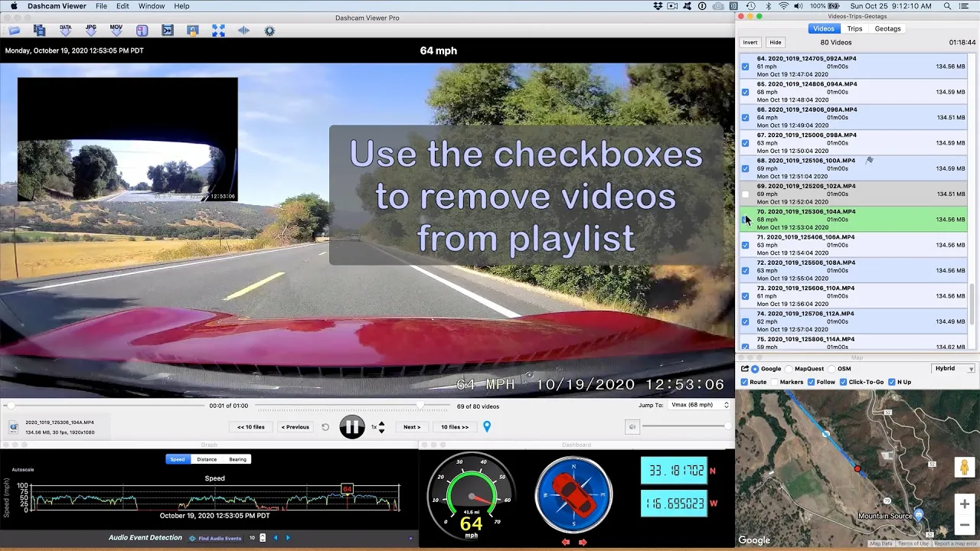980x551 pixels.
Task: Mute audio with the speaker icon
Action: pyautogui.click(x=632, y=427)
